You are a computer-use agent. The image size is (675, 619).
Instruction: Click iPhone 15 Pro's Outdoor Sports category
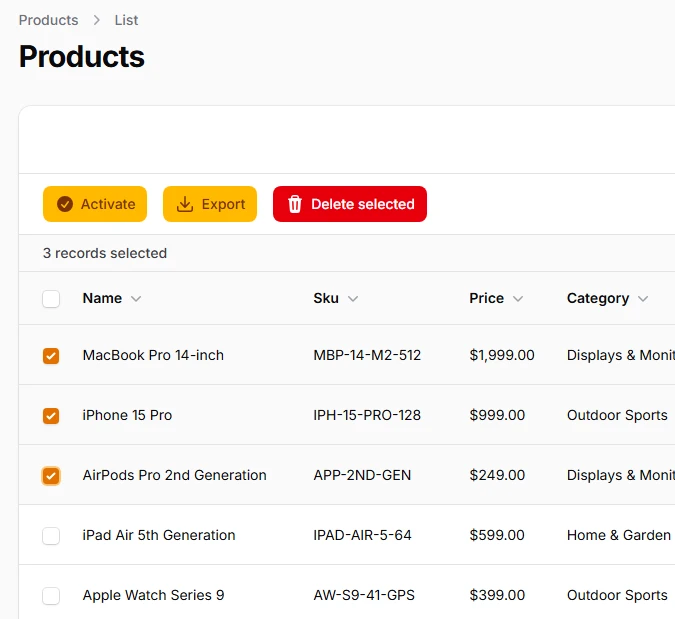tap(617, 415)
